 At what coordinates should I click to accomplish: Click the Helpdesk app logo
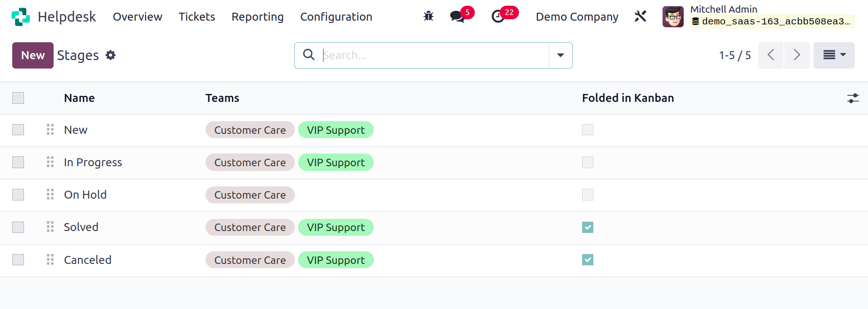pyautogui.click(x=21, y=17)
